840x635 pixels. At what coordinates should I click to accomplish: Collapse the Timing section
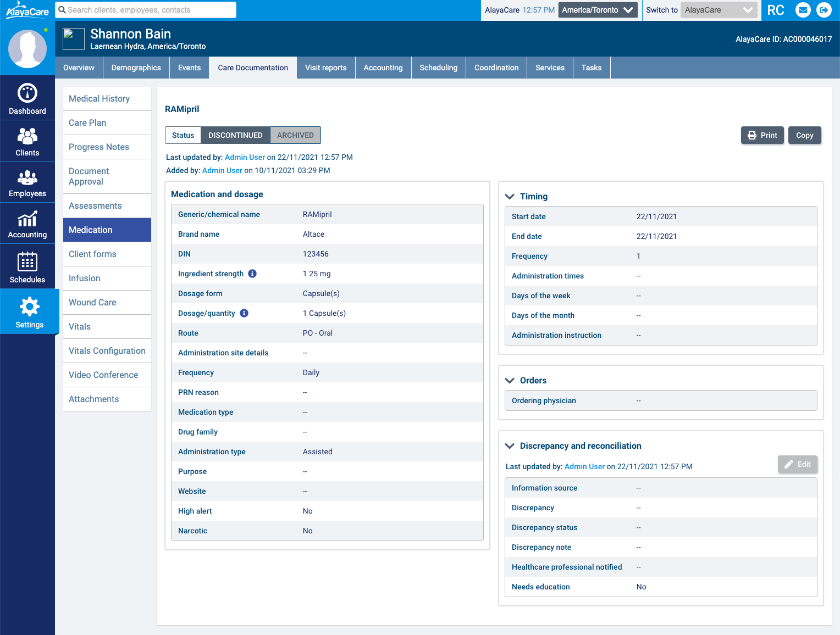tap(510, 197)
